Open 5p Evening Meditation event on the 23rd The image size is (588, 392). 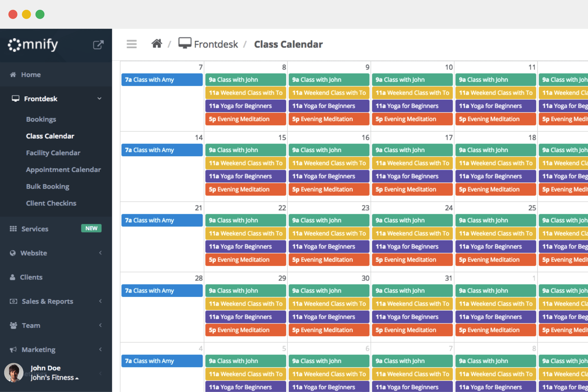point(329,260)
